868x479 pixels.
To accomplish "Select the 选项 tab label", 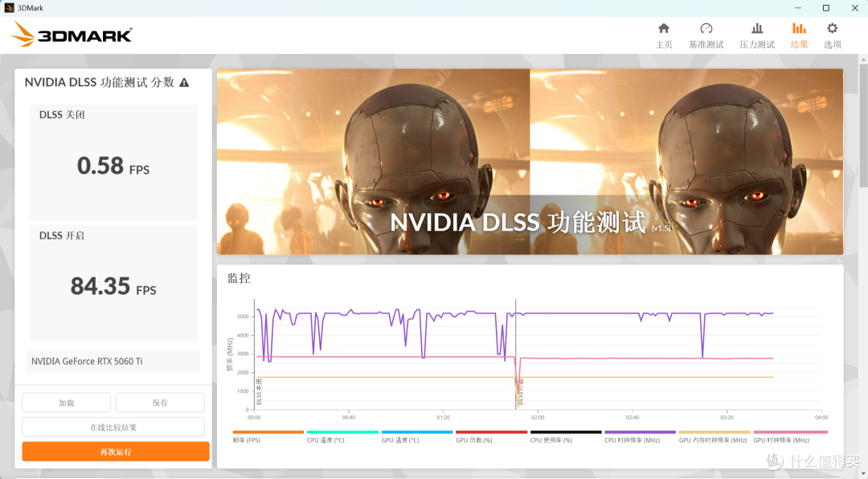I will (832, 45).
